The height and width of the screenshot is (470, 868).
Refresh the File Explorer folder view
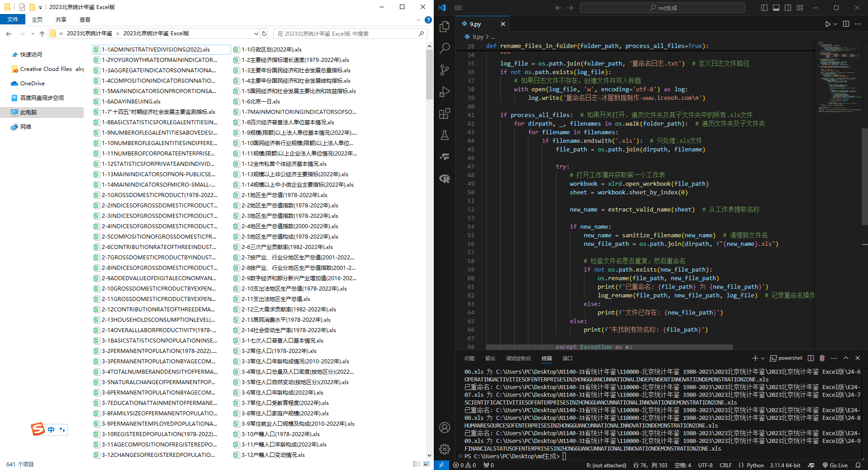click(x=264, y=33)
